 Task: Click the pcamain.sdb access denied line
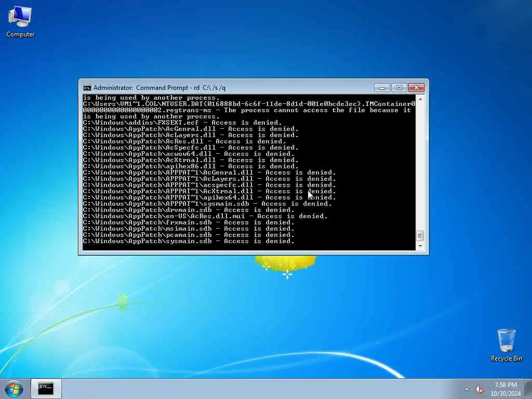tap(189, 235)
